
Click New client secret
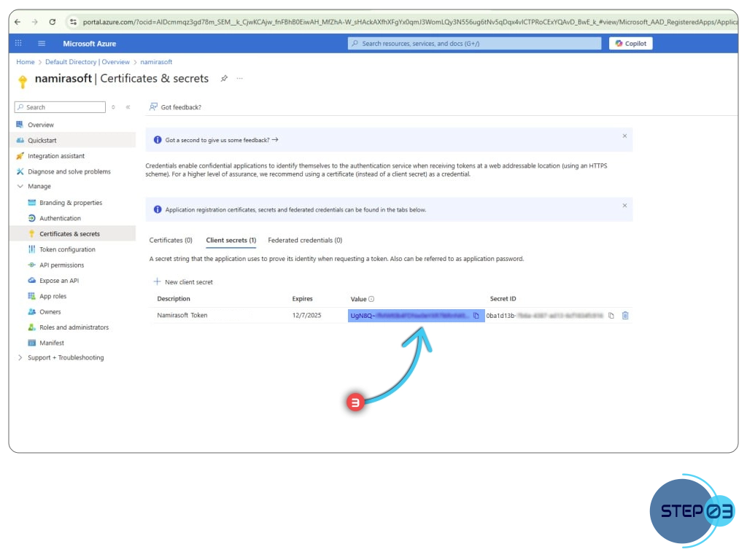tap(183, 282)
